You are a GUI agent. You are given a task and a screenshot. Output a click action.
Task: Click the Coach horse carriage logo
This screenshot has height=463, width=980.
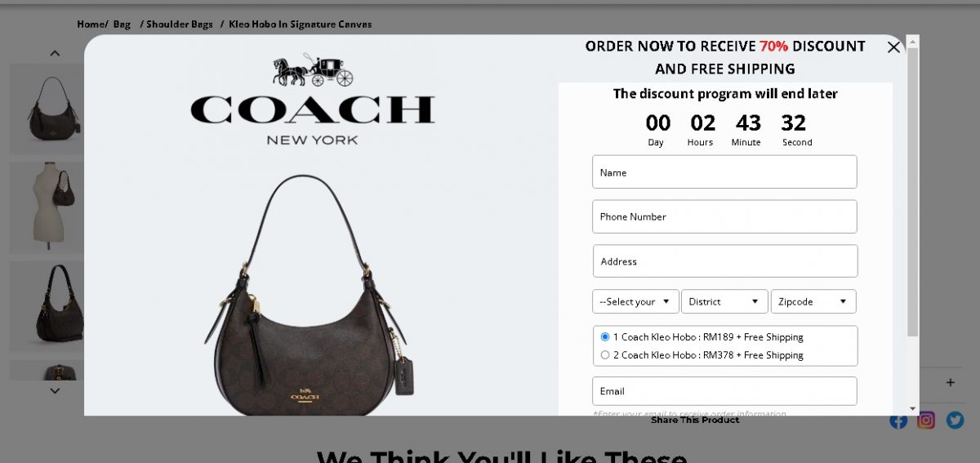313,71
